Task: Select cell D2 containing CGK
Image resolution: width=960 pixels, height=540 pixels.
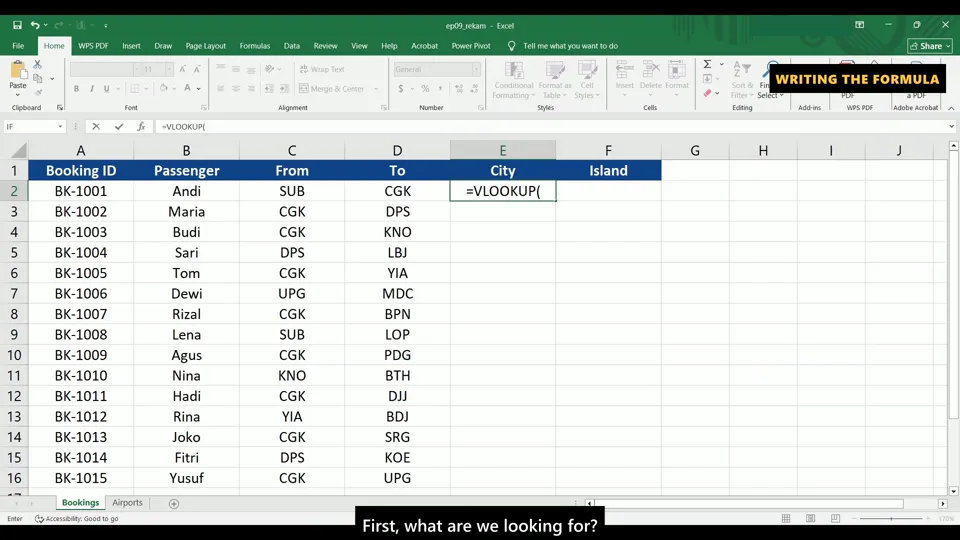Action: pos(397,191)
